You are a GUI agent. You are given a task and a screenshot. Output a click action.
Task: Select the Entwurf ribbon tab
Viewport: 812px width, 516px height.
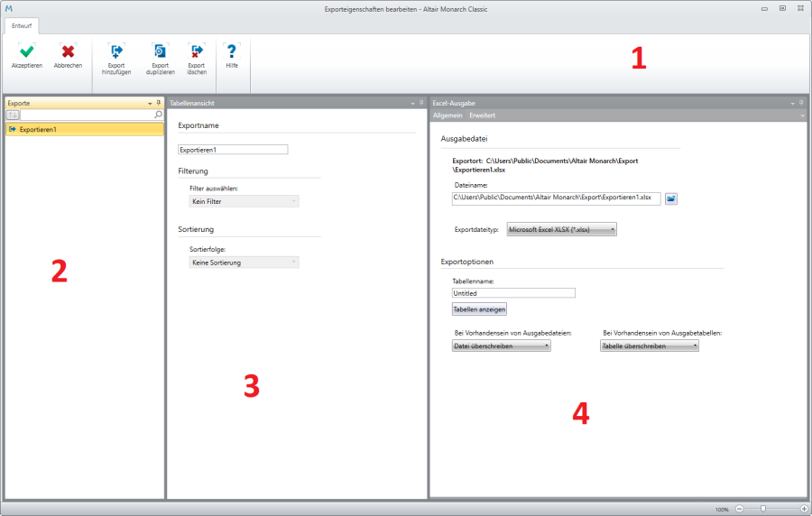tap(21, 26)
